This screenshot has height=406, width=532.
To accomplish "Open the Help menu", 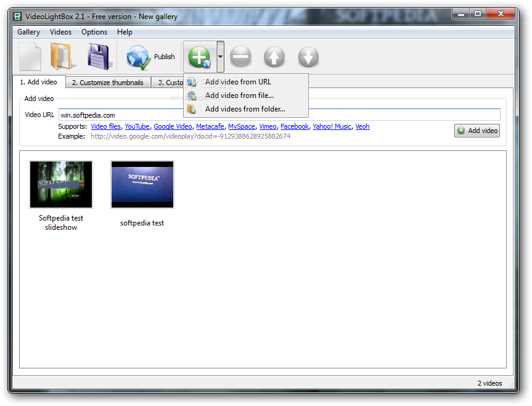I will [x=125, y=32].
